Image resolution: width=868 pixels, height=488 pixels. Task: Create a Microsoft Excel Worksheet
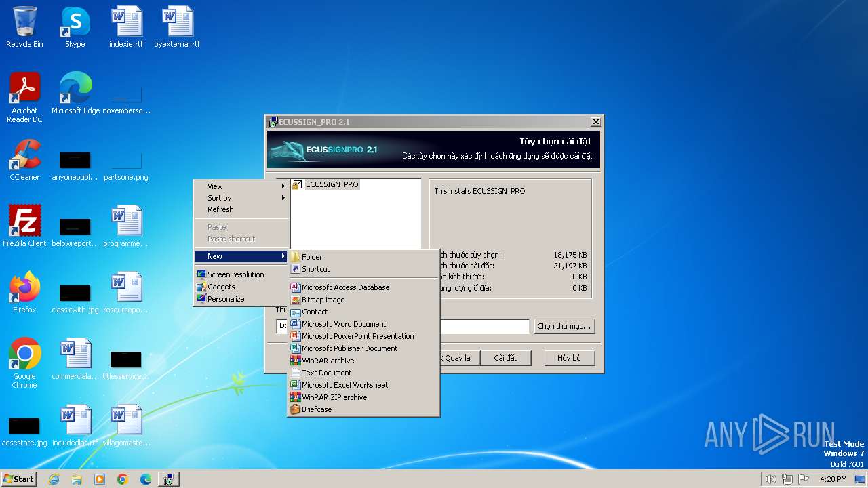pyautogui.click(x=363, y=385)
